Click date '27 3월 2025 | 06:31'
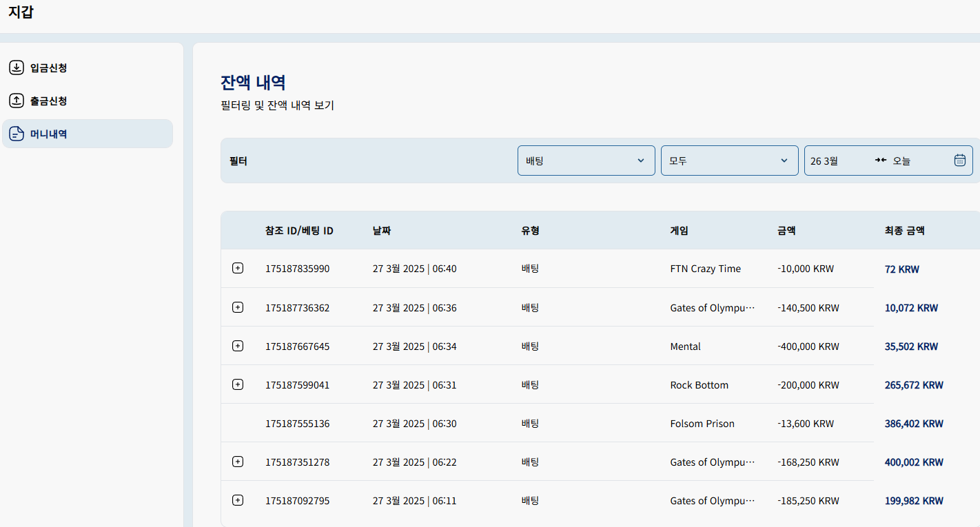Viewport: 980px width, 527px height. [415, 385]
